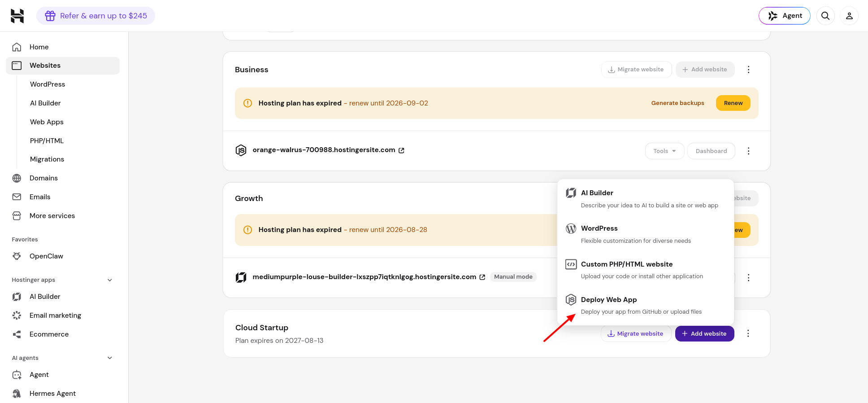Open Cloud Startup three-dot menu
868x403 pixels.
coord(748,333)
